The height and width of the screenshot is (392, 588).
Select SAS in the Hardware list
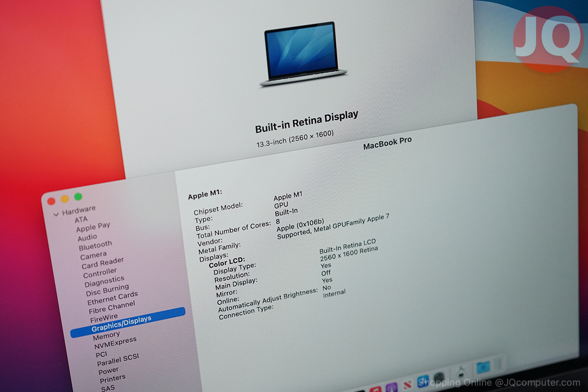108,389
